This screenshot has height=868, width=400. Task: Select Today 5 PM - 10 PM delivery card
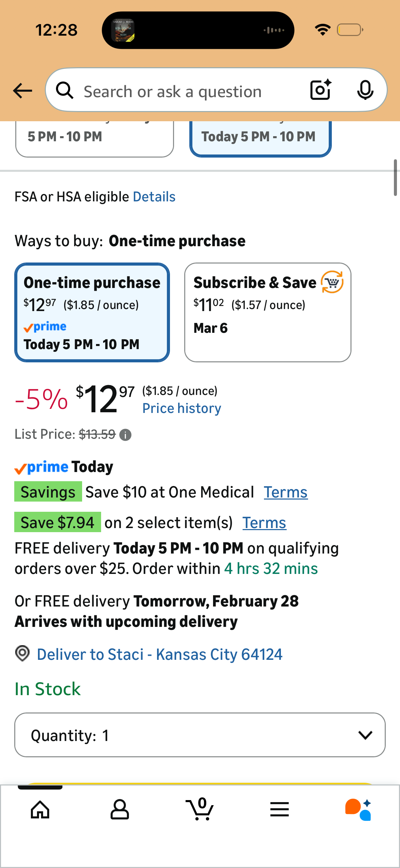click(260, 138)
